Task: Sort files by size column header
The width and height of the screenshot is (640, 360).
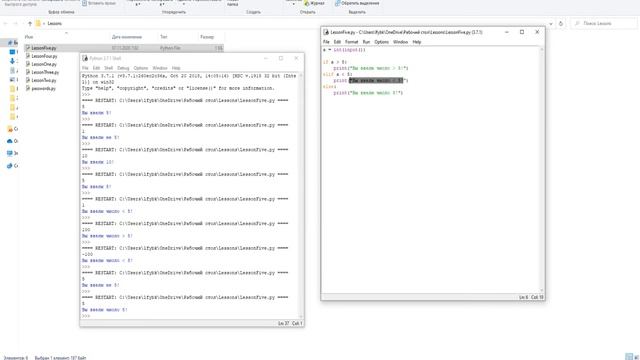Action: point(207,37)
